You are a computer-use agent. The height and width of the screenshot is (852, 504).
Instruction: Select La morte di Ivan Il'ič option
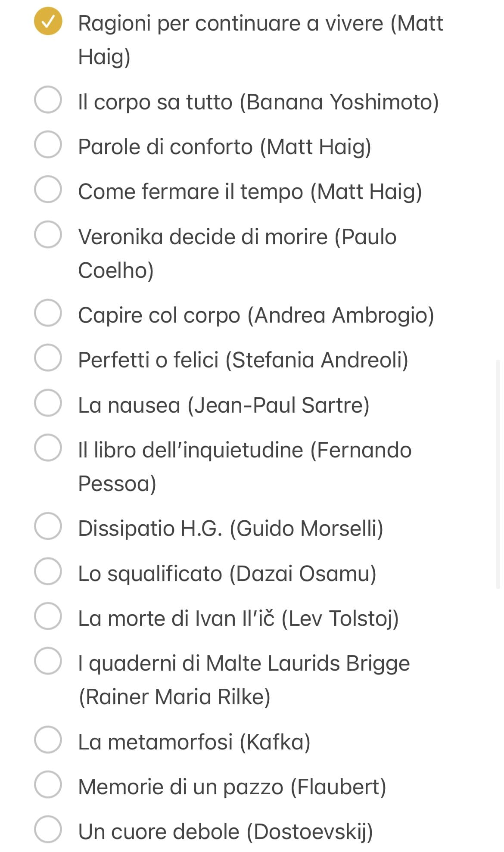click(x=48, y=616)
